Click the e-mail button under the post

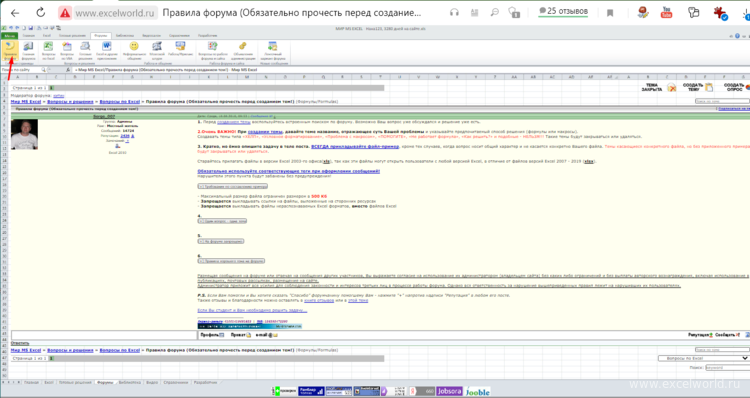click(x=266, y=335)
